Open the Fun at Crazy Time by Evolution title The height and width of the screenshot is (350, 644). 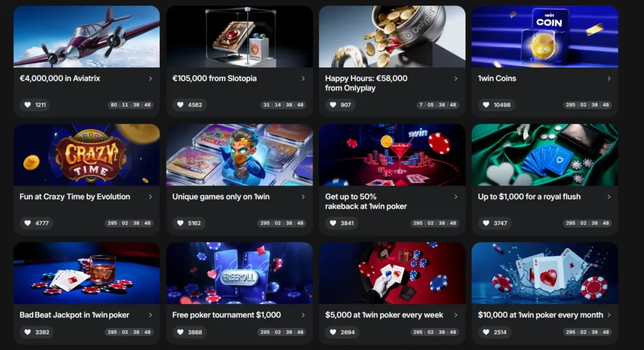[75, 196]
